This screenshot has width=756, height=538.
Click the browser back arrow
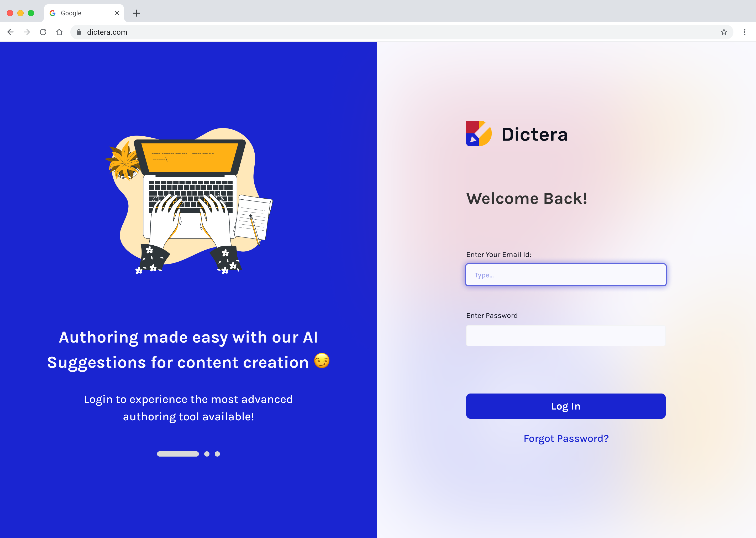pos(10,32)
